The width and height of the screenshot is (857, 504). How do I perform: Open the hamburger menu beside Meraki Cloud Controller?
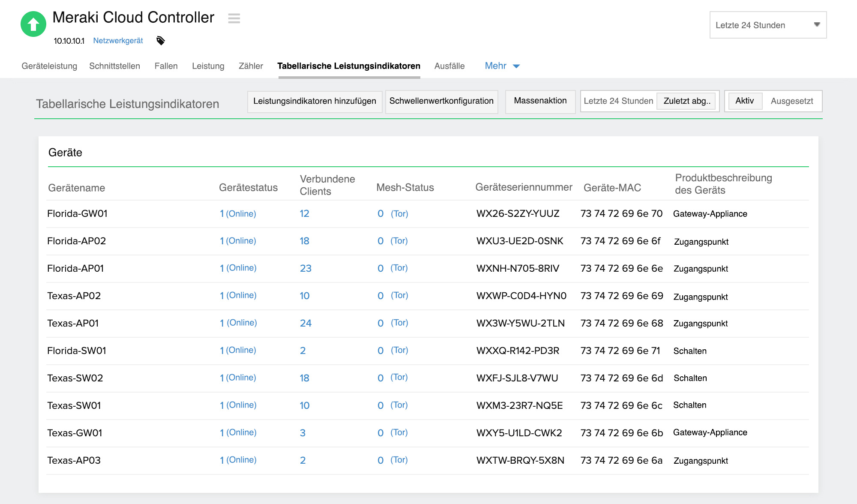click(x=234, y=19)
